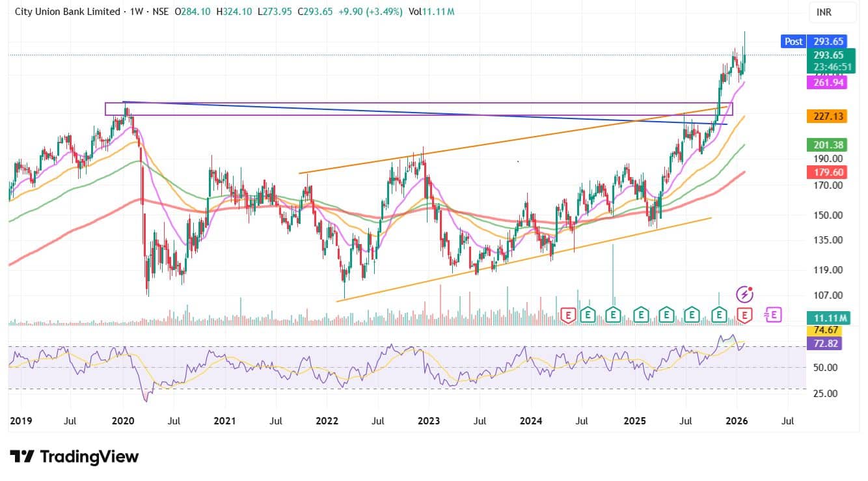Select the 1W interval label in the header
Screen dimensions: 868x481
(136, 12)
